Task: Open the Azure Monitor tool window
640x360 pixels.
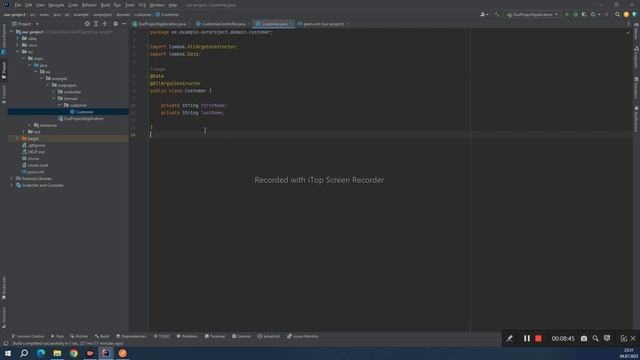Action: click(x=302, y=336)
